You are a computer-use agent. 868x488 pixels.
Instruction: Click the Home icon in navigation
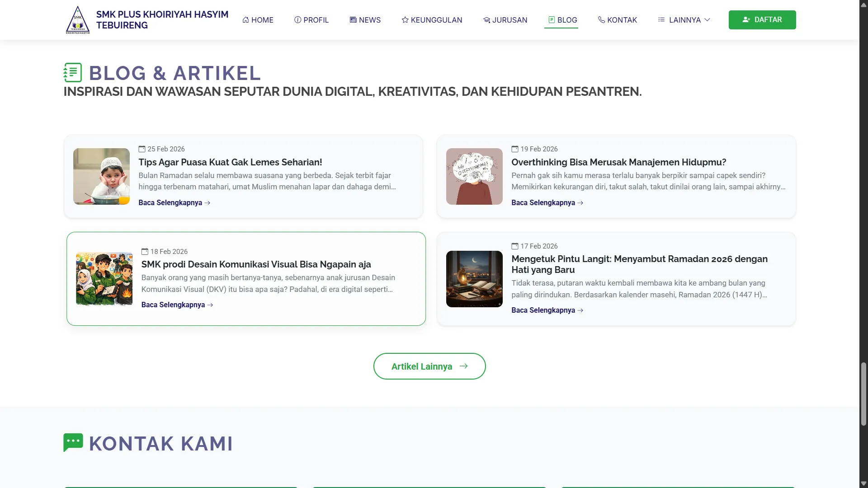(245, 19)
